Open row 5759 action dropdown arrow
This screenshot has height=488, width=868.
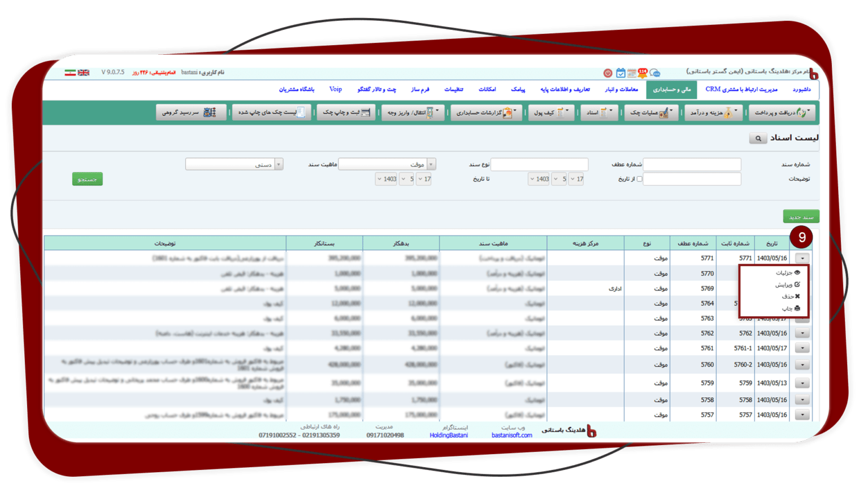point(802,383)
